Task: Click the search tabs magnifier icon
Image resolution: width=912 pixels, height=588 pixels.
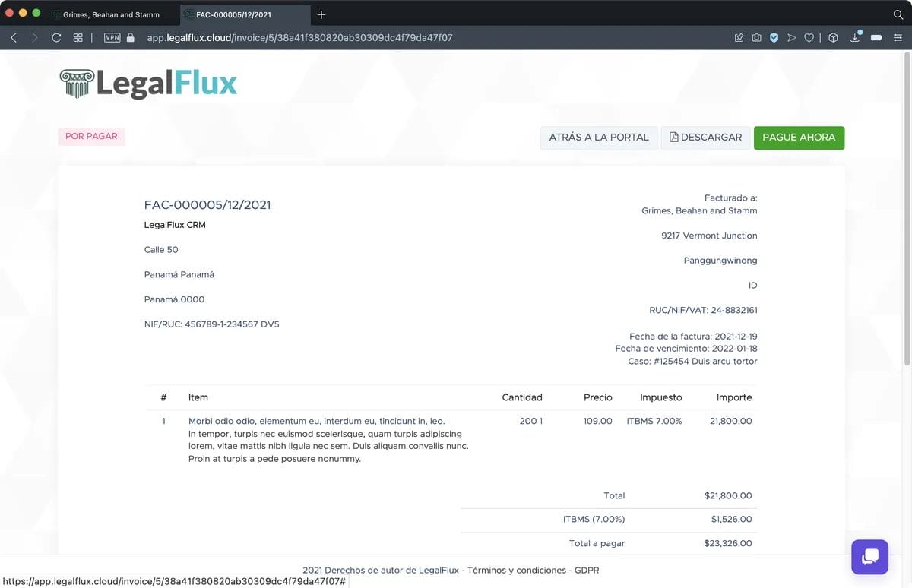Action: coord(898,14)
